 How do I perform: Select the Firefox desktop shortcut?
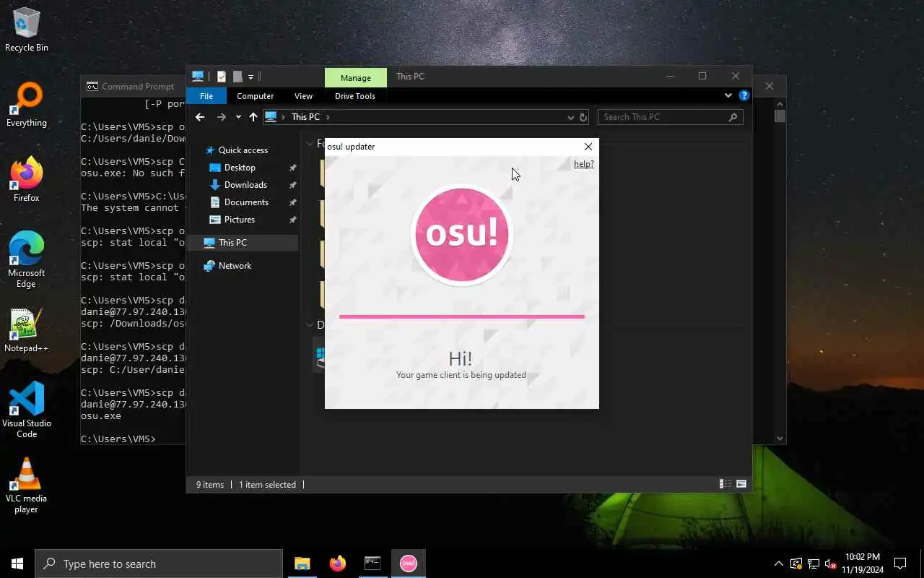[x=27, y=180]
